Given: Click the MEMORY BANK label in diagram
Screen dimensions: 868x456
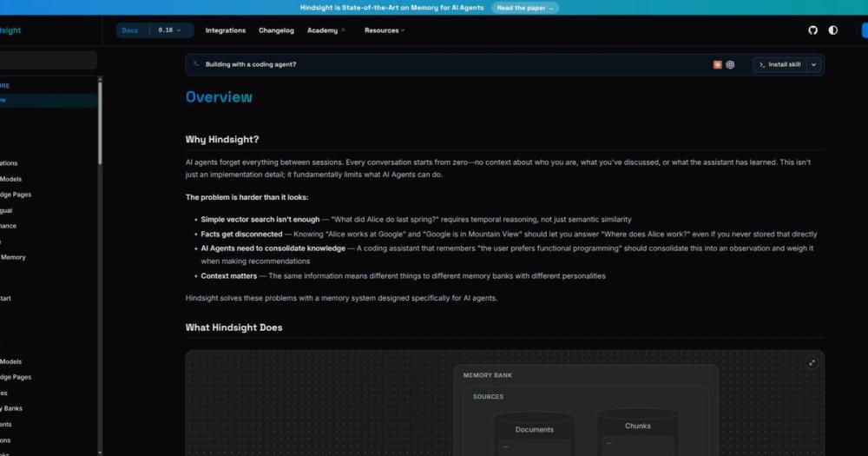Looking at the screenshot, I should pos(488,375).
